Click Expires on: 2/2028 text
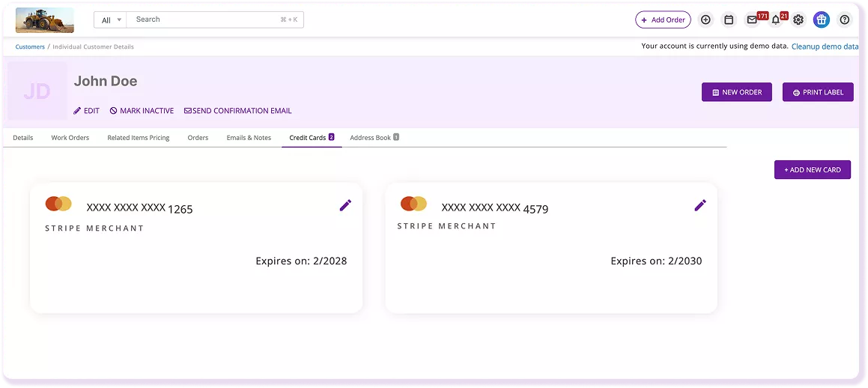 (301, 261)
